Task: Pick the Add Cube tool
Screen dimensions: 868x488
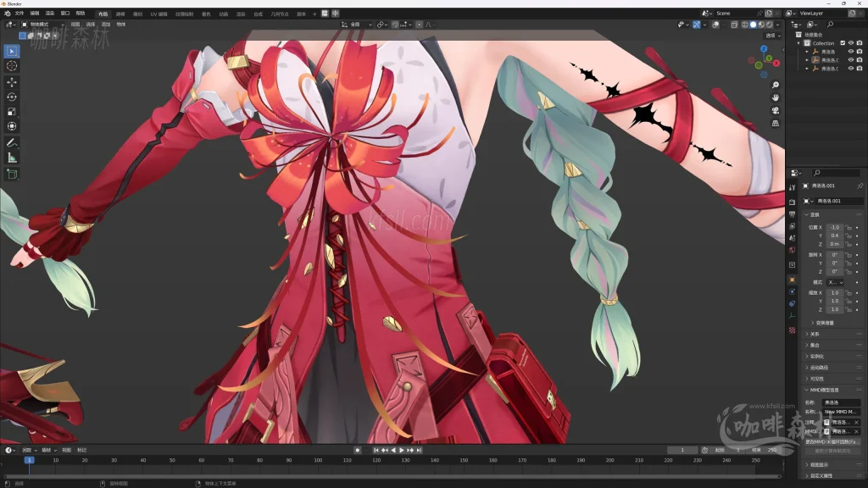Action: click(x=12, y=175)
